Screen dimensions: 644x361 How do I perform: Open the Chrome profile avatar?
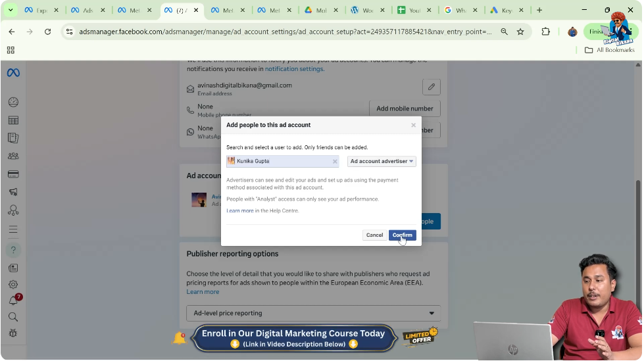572,32
